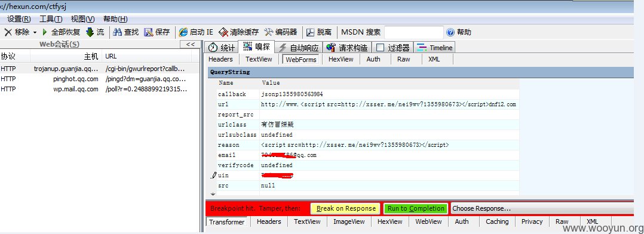This screenshot has height=234, width=644.
Task: Click the urlsubclass name cell
Action: [237, 135]
